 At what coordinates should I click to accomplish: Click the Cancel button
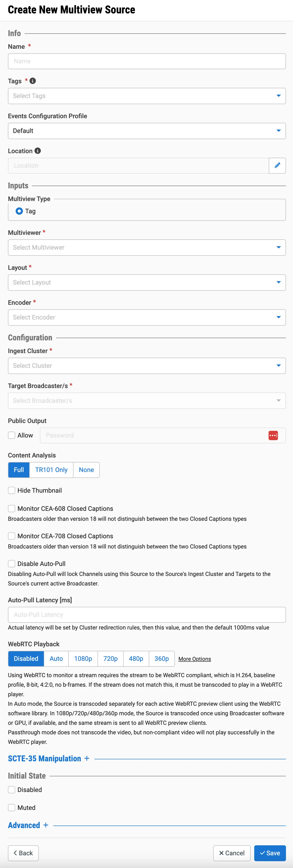click(x=232, y=853)
